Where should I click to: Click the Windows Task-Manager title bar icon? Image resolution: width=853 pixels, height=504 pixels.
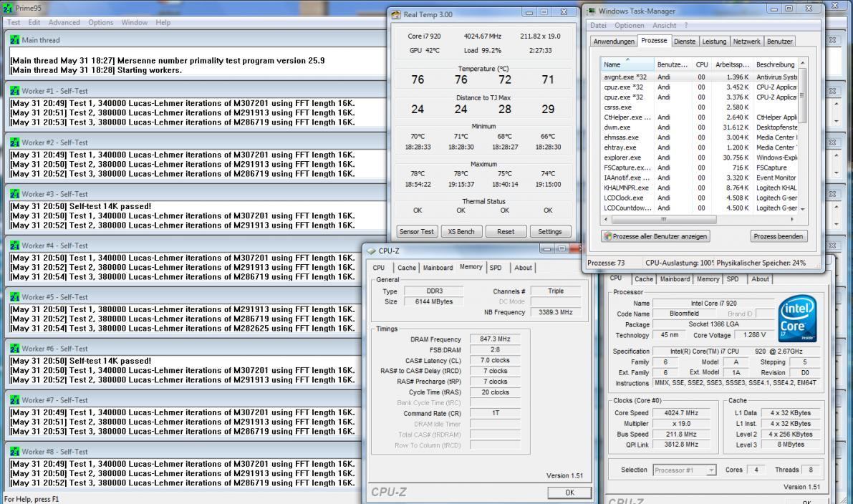pos(591,11)
